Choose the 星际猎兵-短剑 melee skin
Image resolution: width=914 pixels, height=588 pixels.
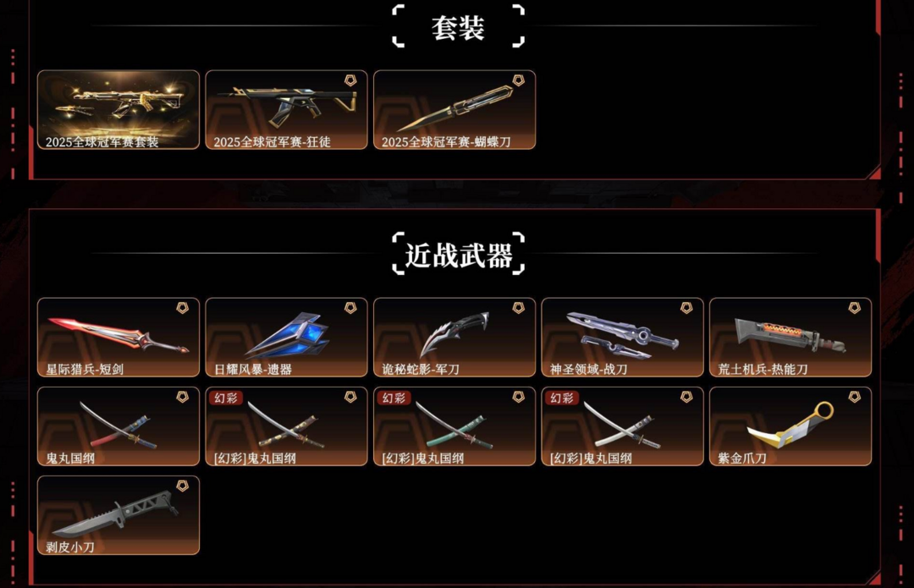118,338
